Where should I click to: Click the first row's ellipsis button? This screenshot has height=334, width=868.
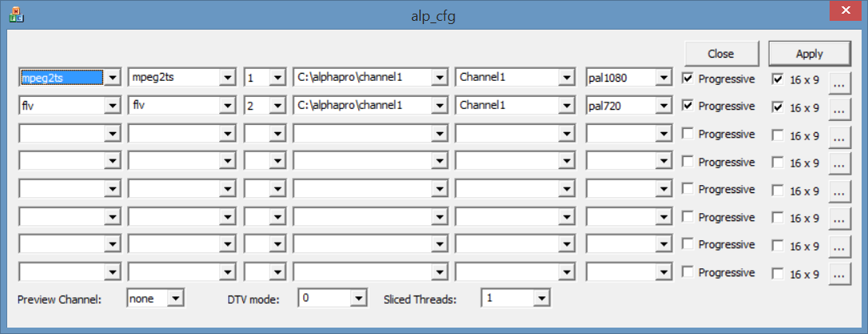838,82
